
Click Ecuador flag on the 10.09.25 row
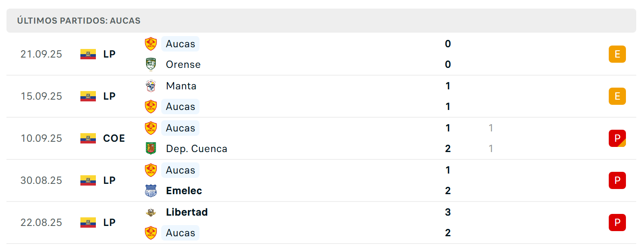click(x=88, y=138)
